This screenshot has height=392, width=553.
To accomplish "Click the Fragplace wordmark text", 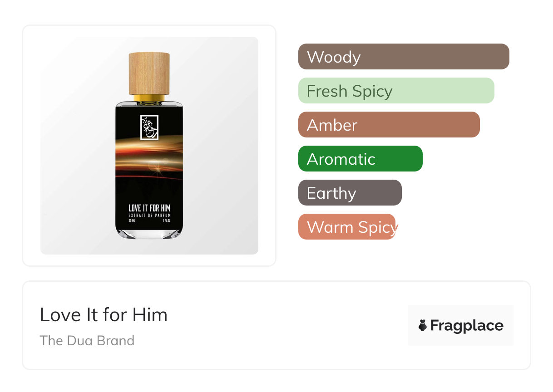I will pyautogui.click(x=467, y=325).
